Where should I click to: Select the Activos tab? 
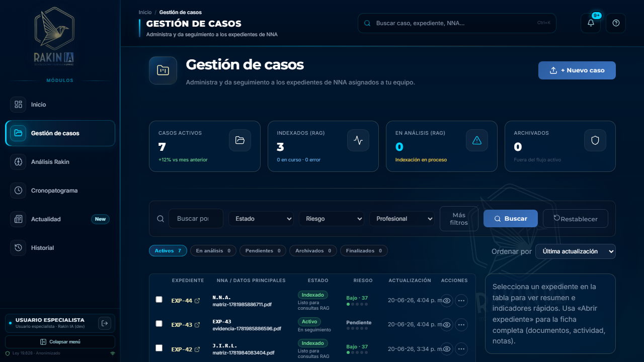click(x=168, y=251)
